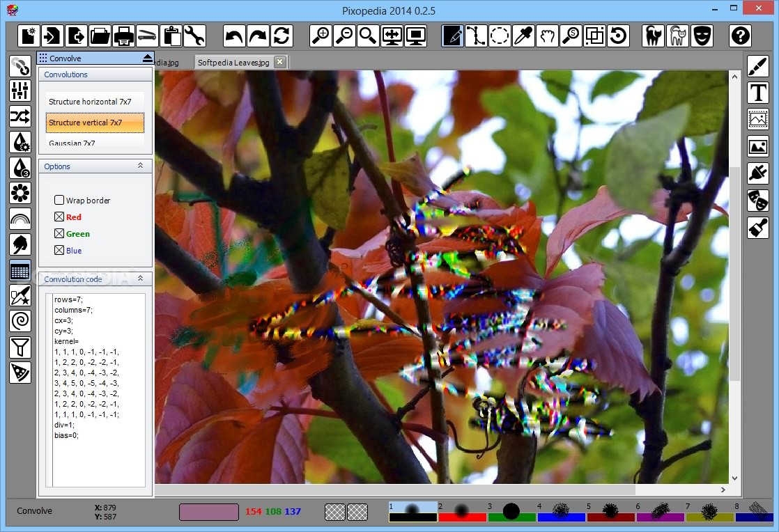Screen dimensions: 779x532
Task: Click the import file arrow icon
Action: tap(52, 36)
